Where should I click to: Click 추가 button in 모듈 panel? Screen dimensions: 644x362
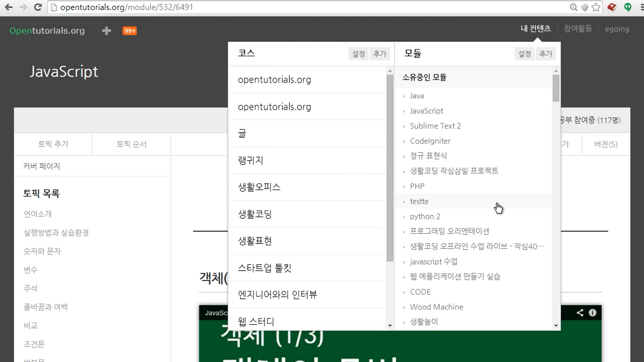point(546,54)
